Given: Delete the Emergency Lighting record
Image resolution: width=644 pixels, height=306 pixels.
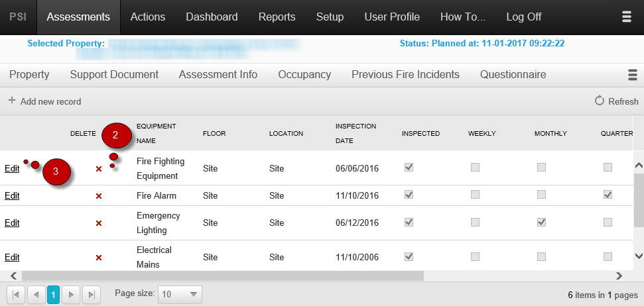Looking at the screenshot, I should pyautogui.click(x=99, y=224).
